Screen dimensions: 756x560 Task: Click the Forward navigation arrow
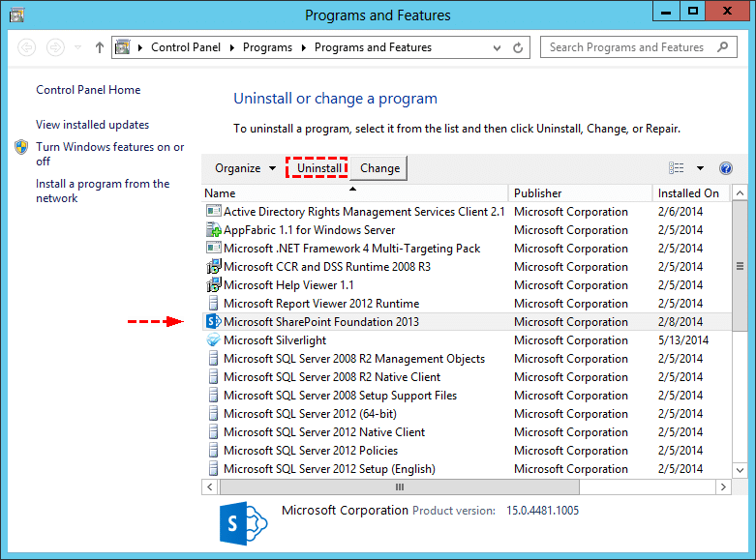[x=55, y=47]
